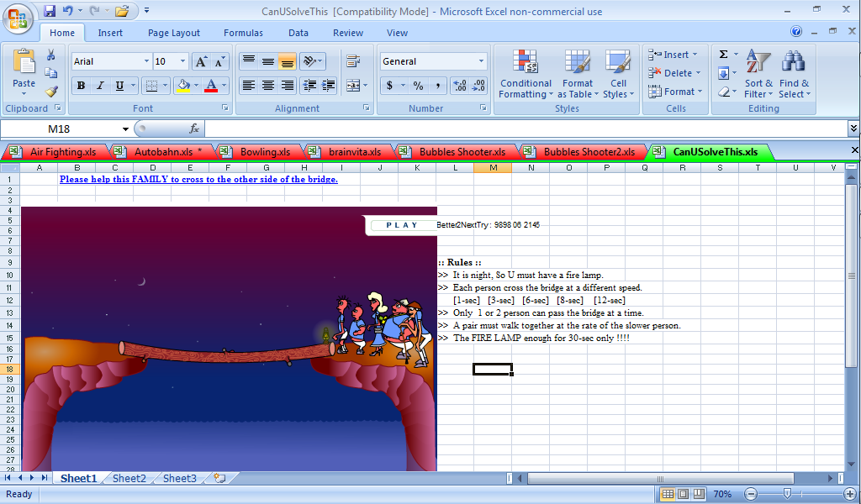Screen dimensions: 861x504
Task: Click the formula bar input field
Action: pyautogui.click(x=526, y=129)
